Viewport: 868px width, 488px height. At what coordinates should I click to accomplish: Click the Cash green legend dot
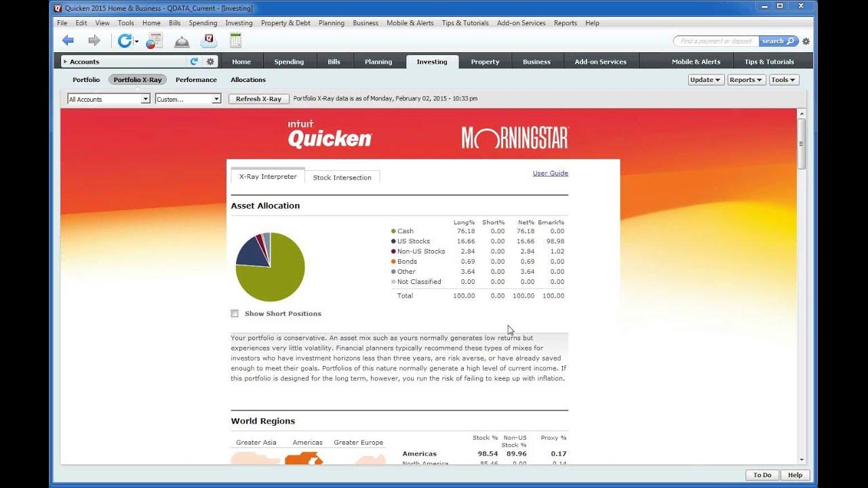click(393, 231)
